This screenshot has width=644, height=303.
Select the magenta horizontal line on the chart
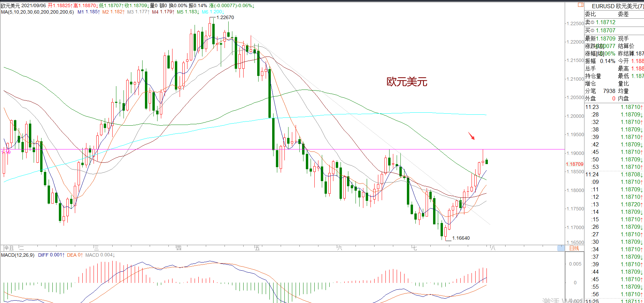pos(282,149)
